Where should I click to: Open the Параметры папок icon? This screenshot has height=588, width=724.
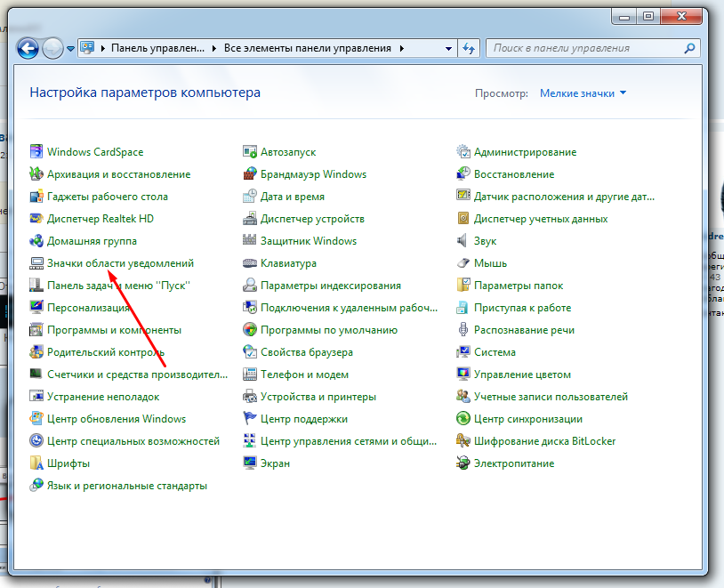[x=463, y=285]
